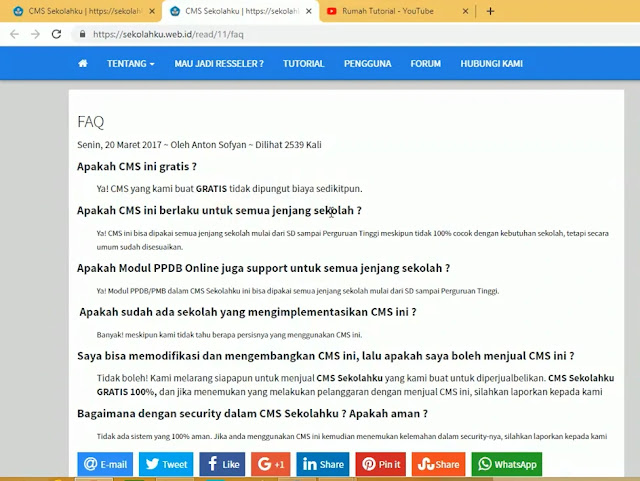Select the bold word GRATIS in first answer

click(x=211, y=189)
